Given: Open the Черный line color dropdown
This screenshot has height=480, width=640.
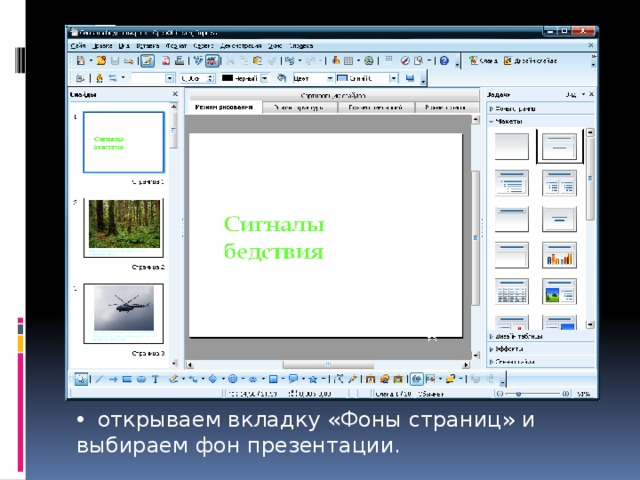Looking at the screenshot, I should (x=265, y=78).
